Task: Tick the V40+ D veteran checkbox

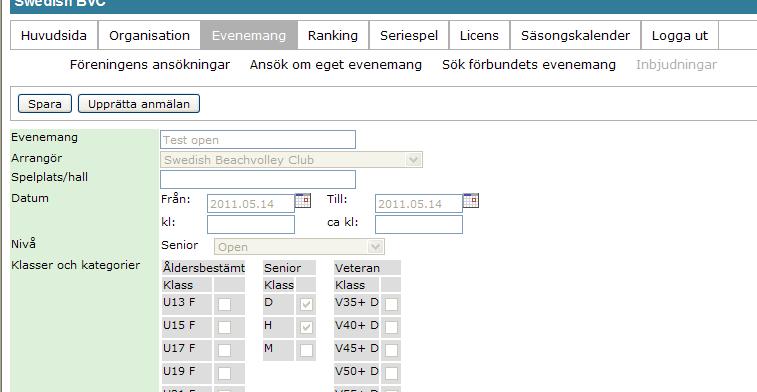Action: pos(392,327)
